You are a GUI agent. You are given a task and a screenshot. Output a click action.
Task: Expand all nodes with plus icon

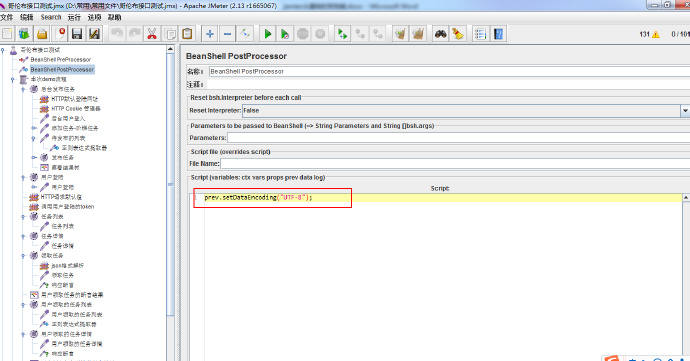[210, 34]
